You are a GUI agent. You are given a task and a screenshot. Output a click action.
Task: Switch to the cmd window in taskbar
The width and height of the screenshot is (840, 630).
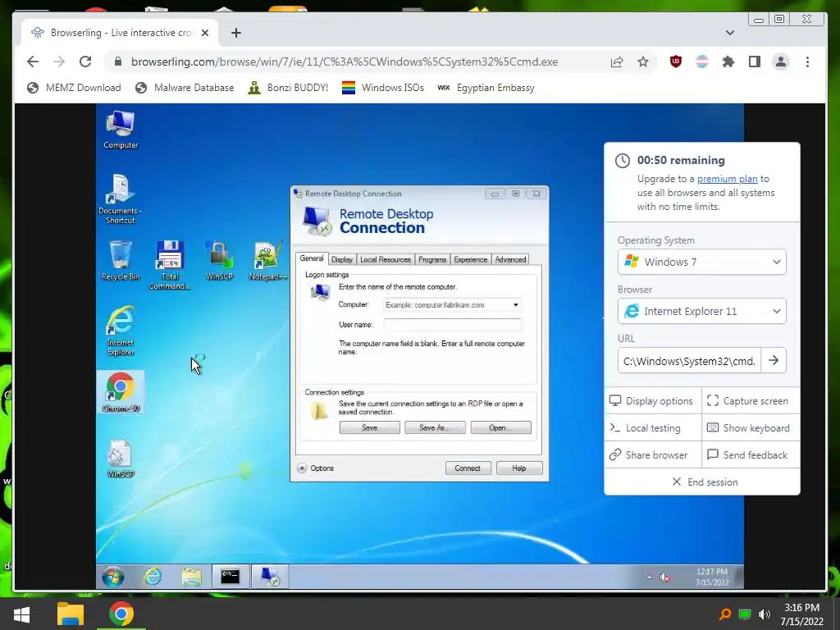click(x=231, y=577)
